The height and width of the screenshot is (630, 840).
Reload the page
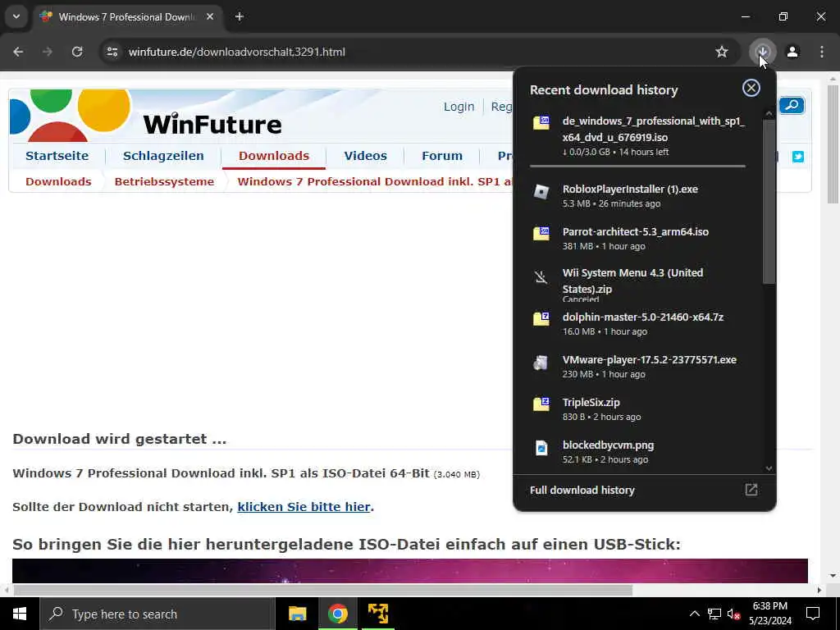click(x=77, y=52)
